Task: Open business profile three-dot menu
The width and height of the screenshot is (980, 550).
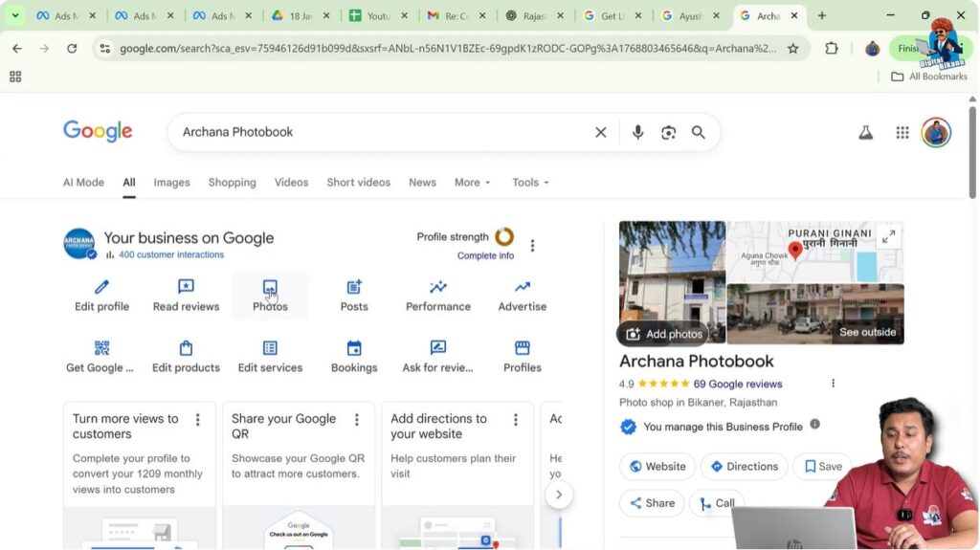Action: 532,246
